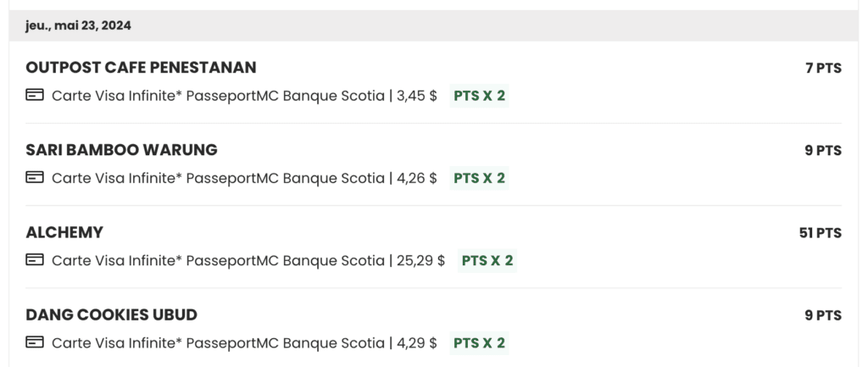Select the DANG COOKIES UBUD transaction title

click(111, 315)
